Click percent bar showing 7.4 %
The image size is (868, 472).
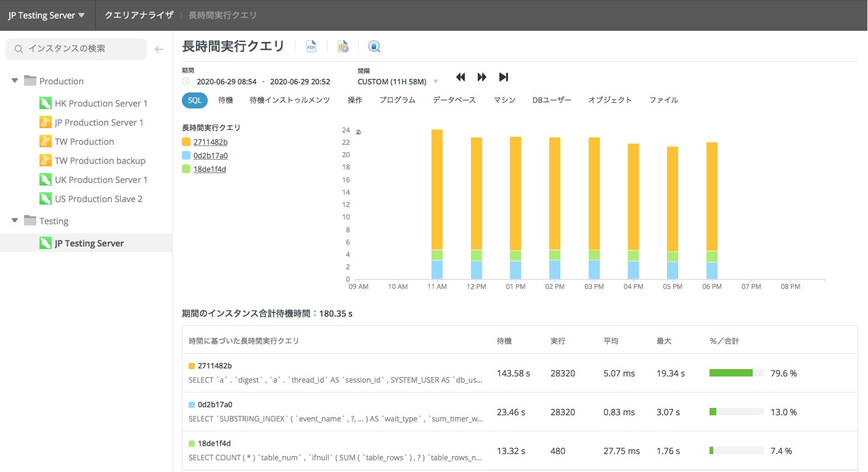coord(737,450)
